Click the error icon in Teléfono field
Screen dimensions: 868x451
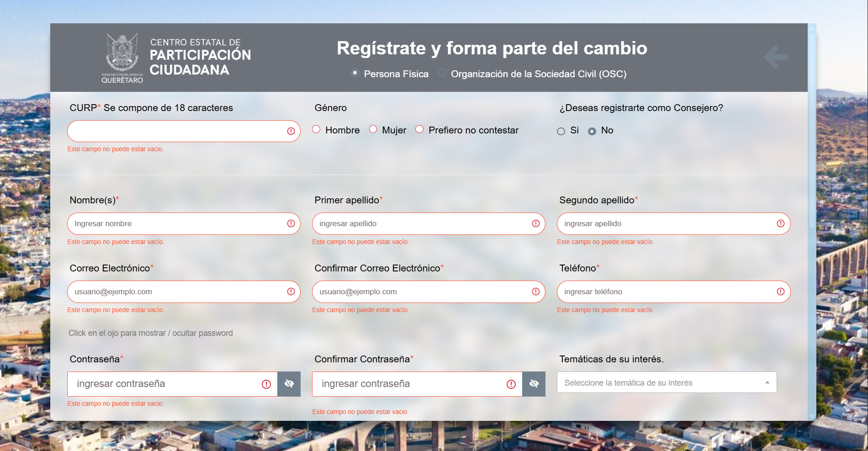pos(781,292)
